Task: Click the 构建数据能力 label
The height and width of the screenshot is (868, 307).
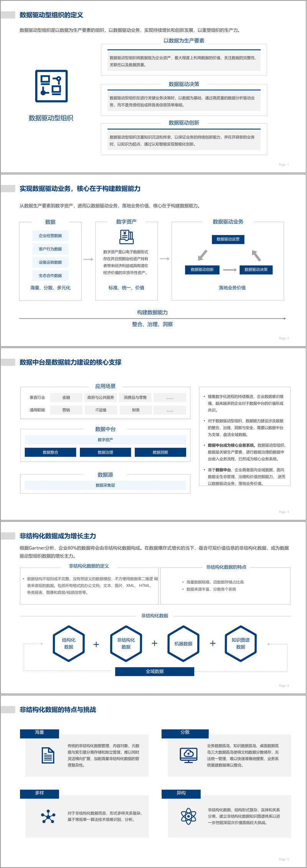Action: tap(152, 312)
